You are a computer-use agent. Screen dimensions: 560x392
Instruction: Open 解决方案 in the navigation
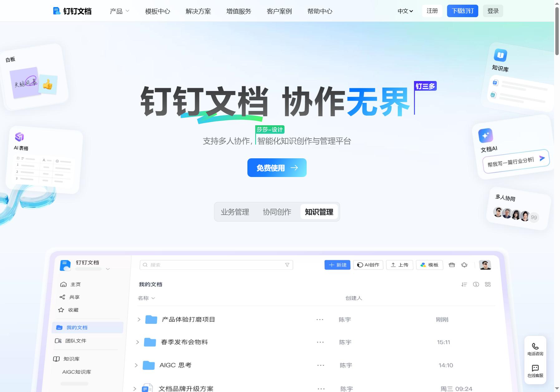198,11
